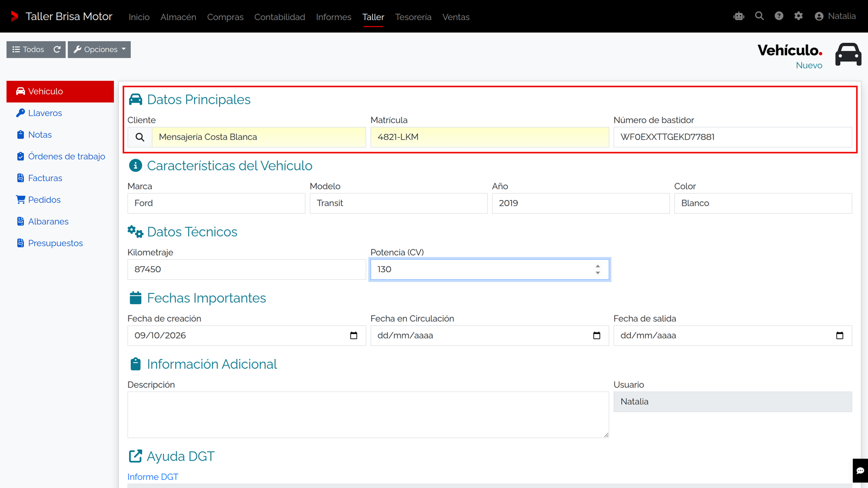Switch to the Notas tab
Viewport: 868px width, 488px height.
click(x=60, y=135)
